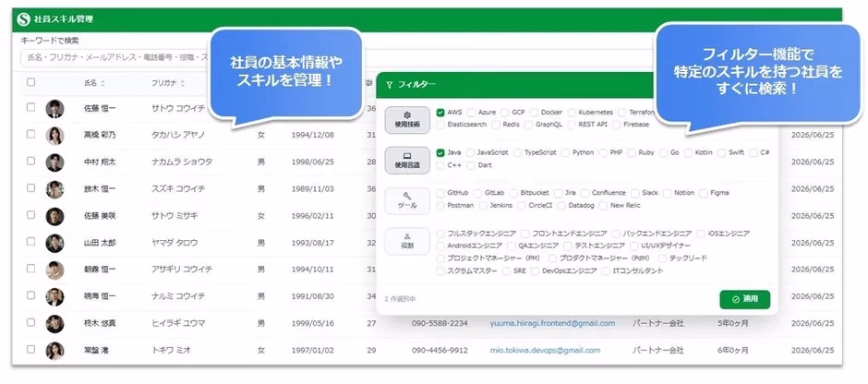Tick the Ruby language checkbox
Screen dimensions: 868x384
click(x=632, y=152)
